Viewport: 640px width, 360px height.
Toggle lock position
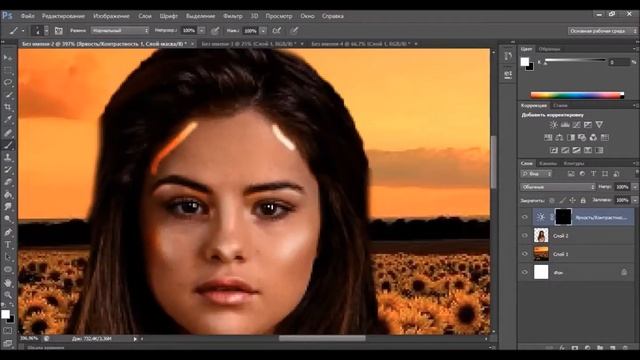pyautogui.click(x=573, y=200)
